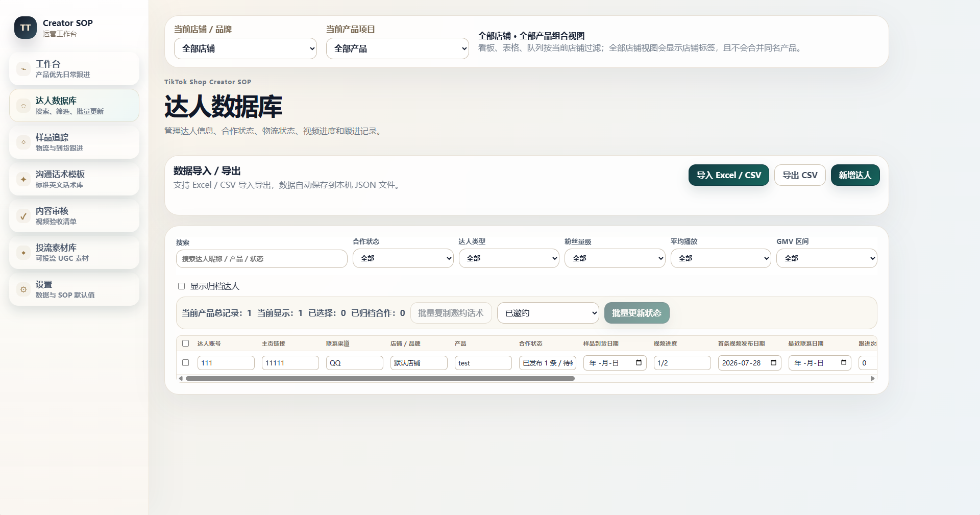Click the 联系渠道 column header
980x515 pixels.
pyautogui.click(x=338, y=344)
